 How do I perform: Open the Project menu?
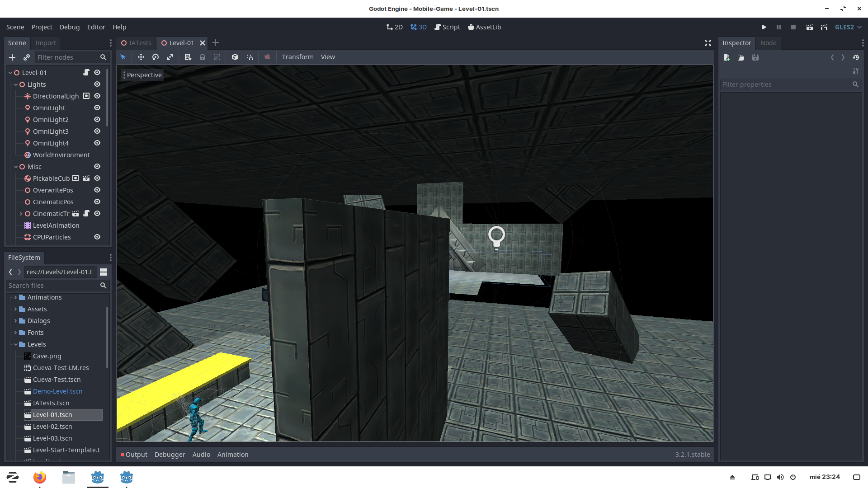[42, 27]
